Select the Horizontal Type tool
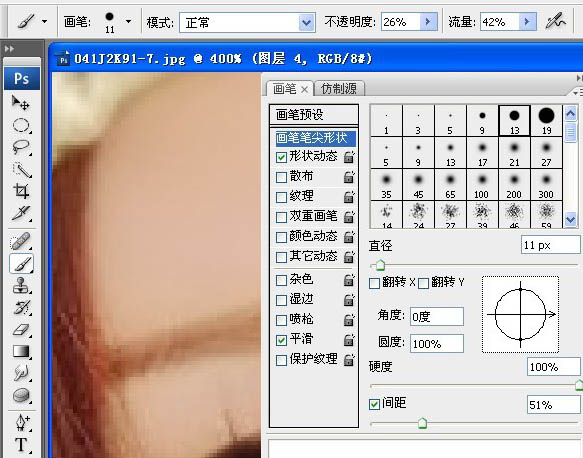The width and height of the screenshot is (583, 458). (21, 445)
